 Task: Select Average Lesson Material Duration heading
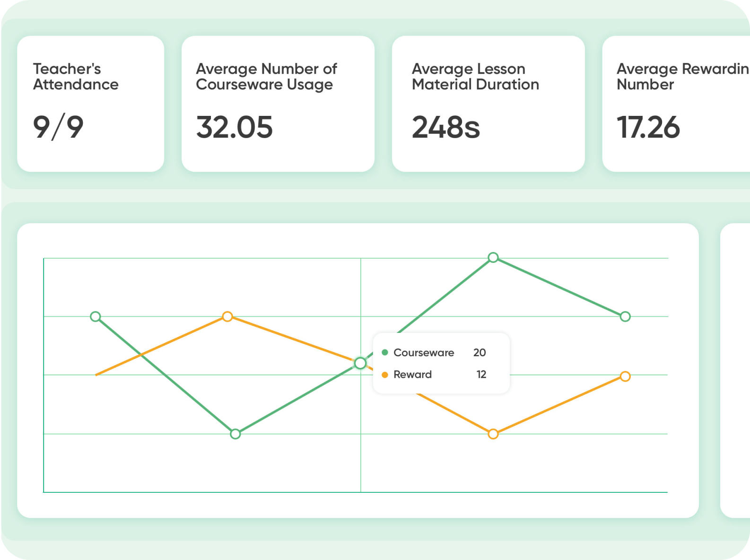475,77
